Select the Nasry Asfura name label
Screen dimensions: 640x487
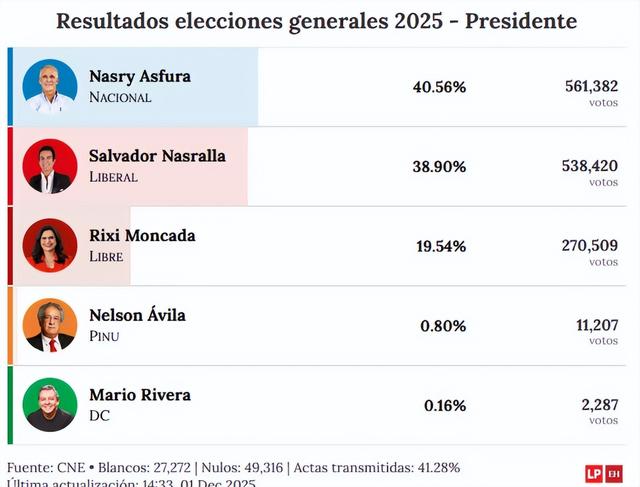pos(139,76)
